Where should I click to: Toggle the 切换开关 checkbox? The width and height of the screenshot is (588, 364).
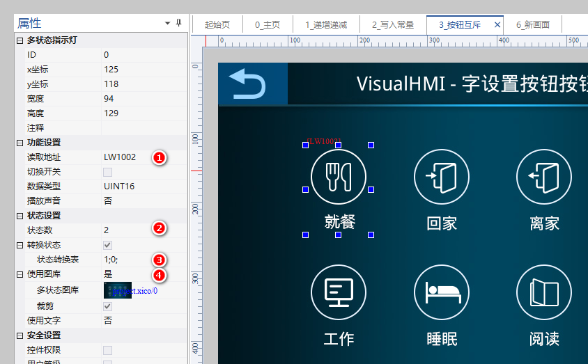click(x=107, y=172)
